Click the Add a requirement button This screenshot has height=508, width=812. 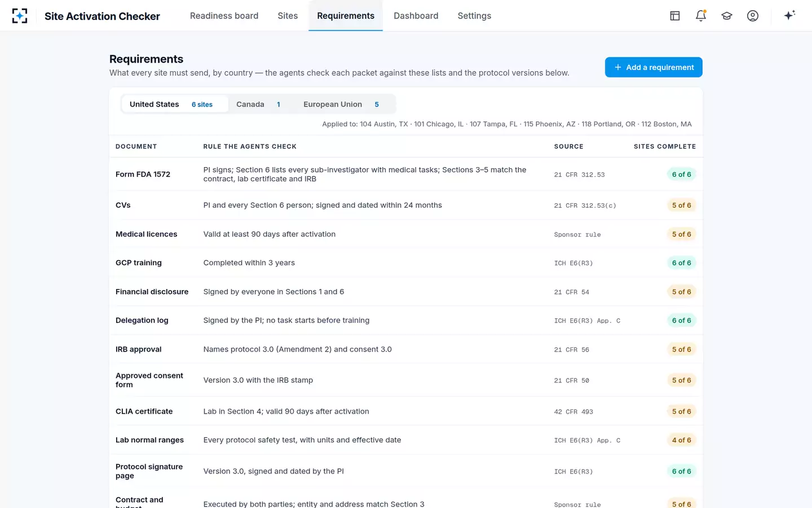click(x=654, y=67)
